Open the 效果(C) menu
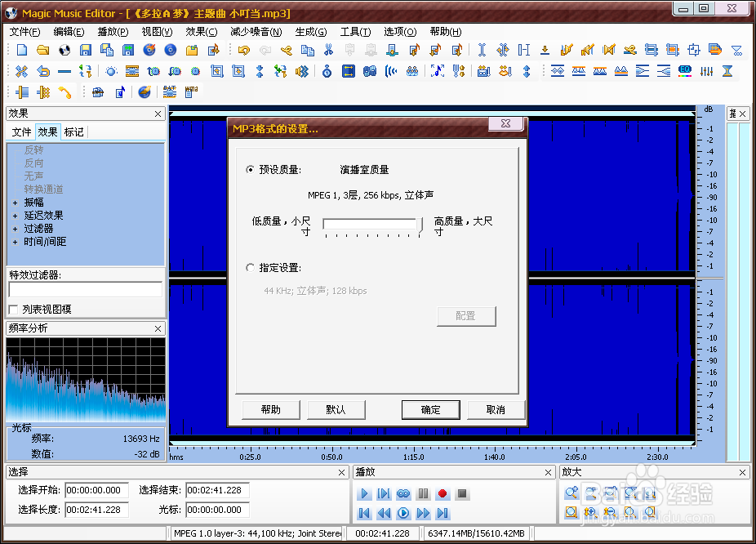Viewport: 756px width, 544px height. pos(202,32)
